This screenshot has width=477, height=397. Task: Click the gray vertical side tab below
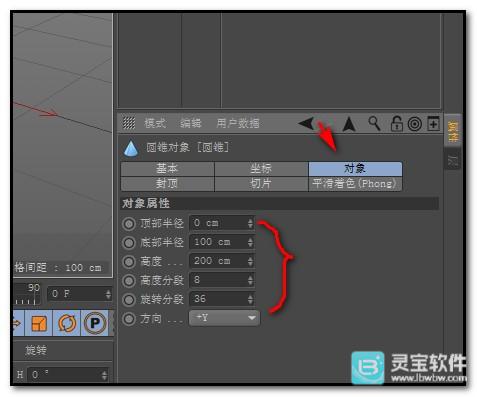(453, 160)
